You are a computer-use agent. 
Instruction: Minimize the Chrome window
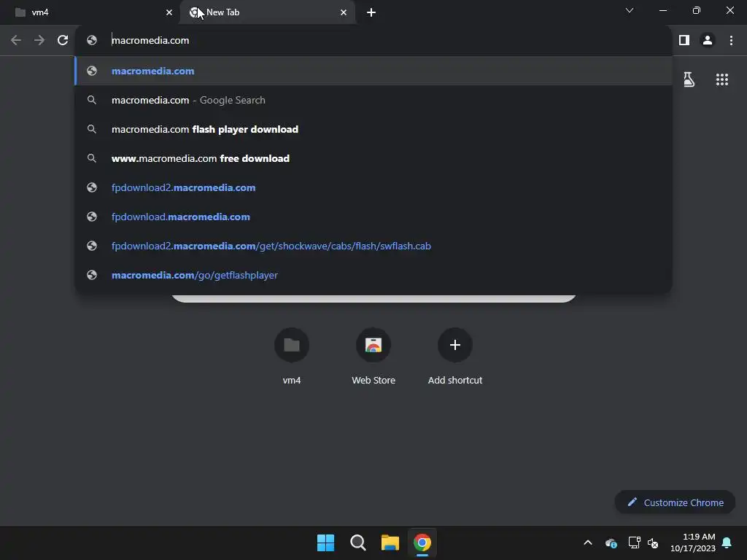point(662,10)
